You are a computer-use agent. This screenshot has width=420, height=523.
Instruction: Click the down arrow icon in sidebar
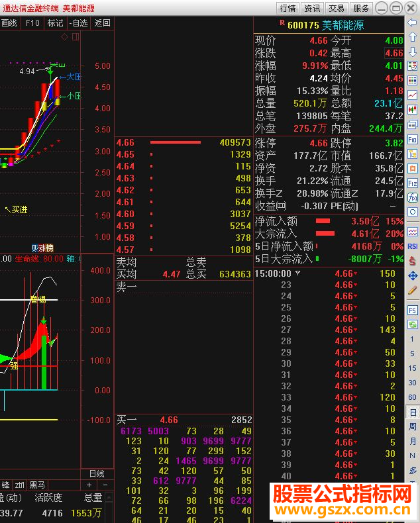pyautogui.click(x=412, y=52)
